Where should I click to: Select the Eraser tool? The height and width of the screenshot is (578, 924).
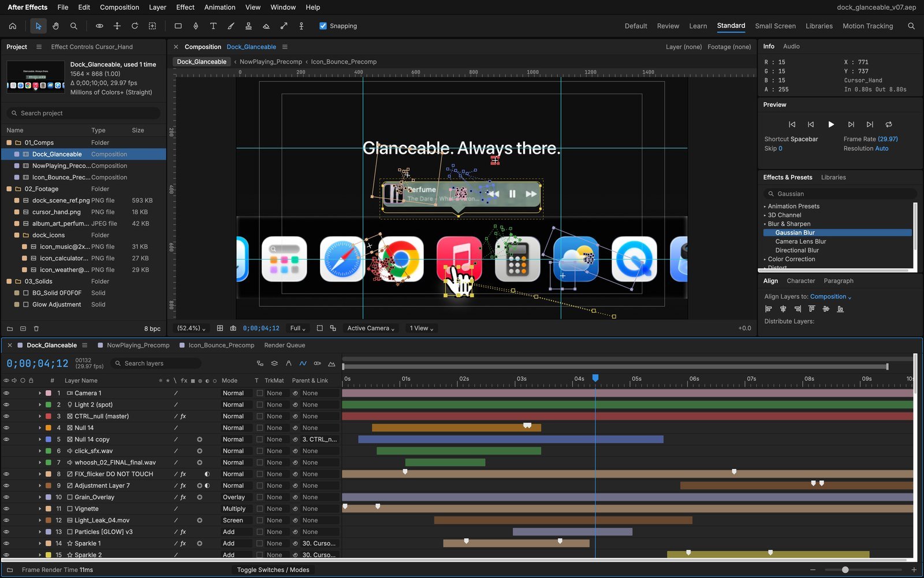(266, 26)
